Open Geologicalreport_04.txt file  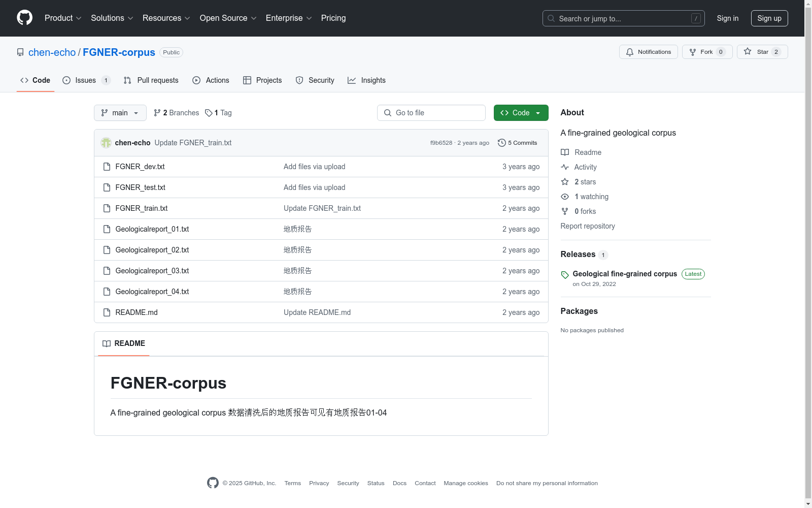coord(152,292)
